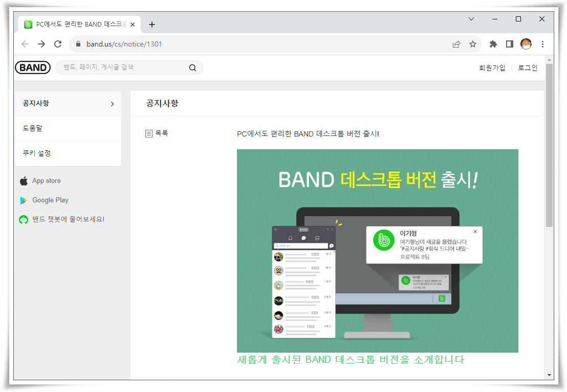Viewport: 567px width, 392px height.
Task: Minimize the Chrome window
Action: pyautogui.click(x=495, y=19)
